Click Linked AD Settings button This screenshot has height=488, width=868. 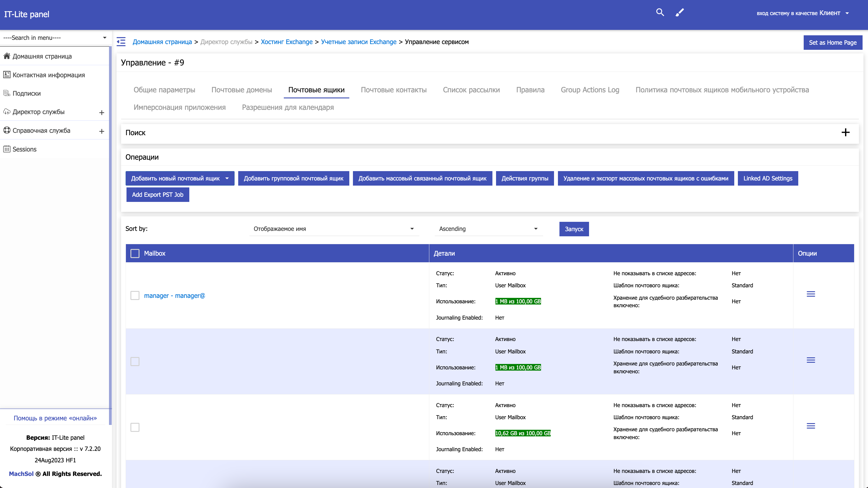click(x=767, y=178)
